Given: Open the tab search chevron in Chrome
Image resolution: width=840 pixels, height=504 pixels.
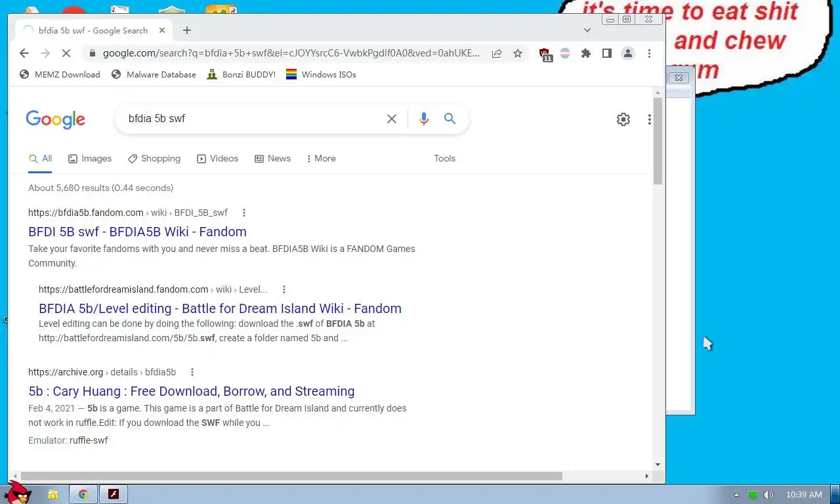Looking at the screenshot, I should 587,30.
